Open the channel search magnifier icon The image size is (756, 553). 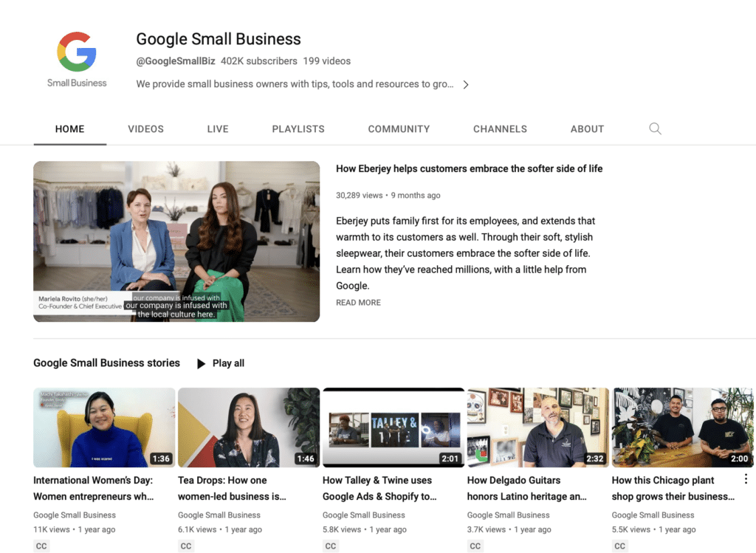point(655,128)
